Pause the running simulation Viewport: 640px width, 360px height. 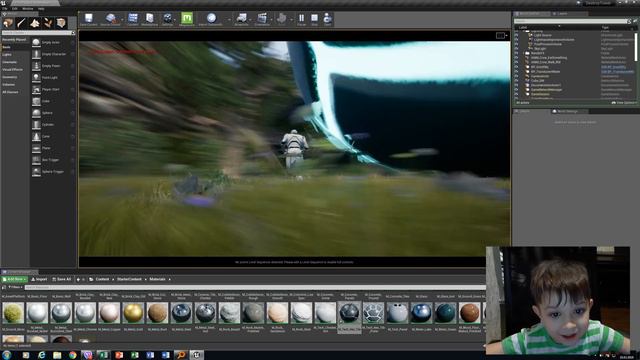301,19
